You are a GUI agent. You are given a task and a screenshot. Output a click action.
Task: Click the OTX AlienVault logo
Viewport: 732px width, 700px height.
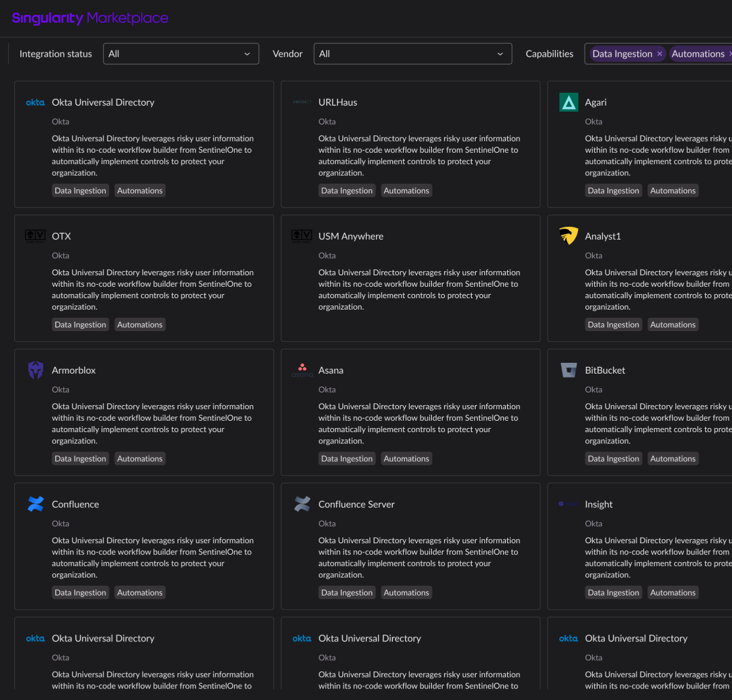tap(35, 236)
